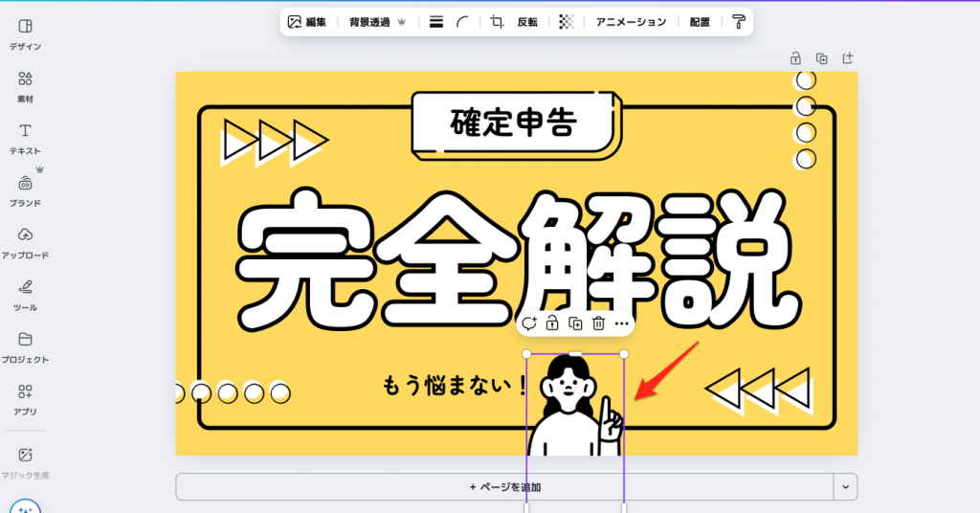
Task: Open the 配置 (Position) menu
Action: tap(700, 21)
